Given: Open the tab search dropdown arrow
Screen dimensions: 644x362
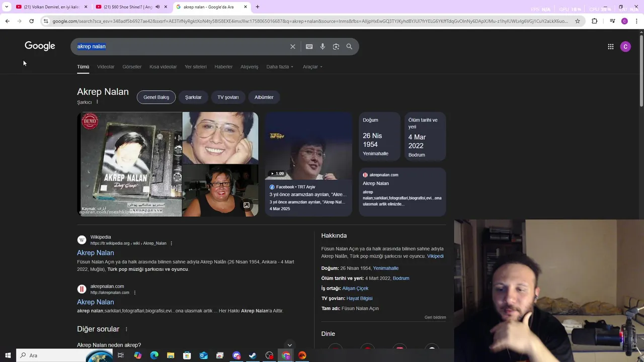Looking at the screenshot, I should click(x=7, y=7).
